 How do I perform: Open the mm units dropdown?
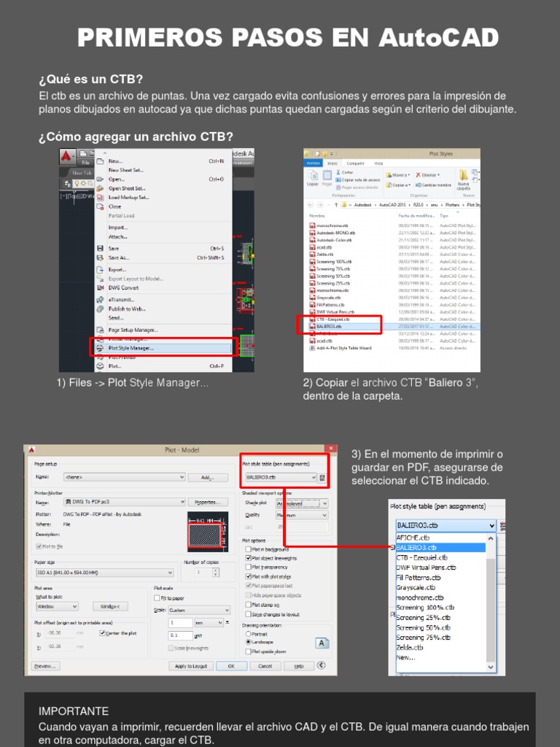(x=209, y=623)
